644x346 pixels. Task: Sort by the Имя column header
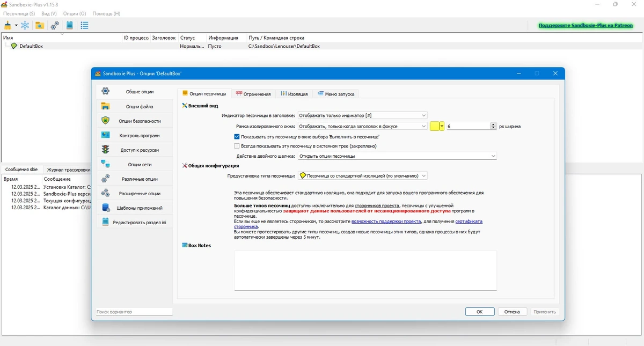(62, 38)
